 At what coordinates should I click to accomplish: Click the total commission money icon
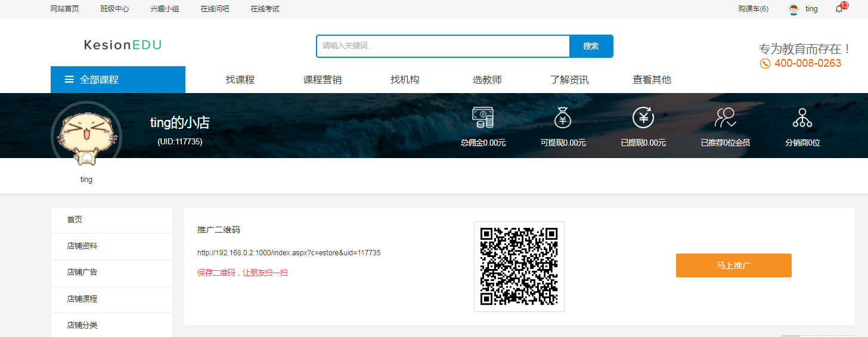[x=483, y=118]
